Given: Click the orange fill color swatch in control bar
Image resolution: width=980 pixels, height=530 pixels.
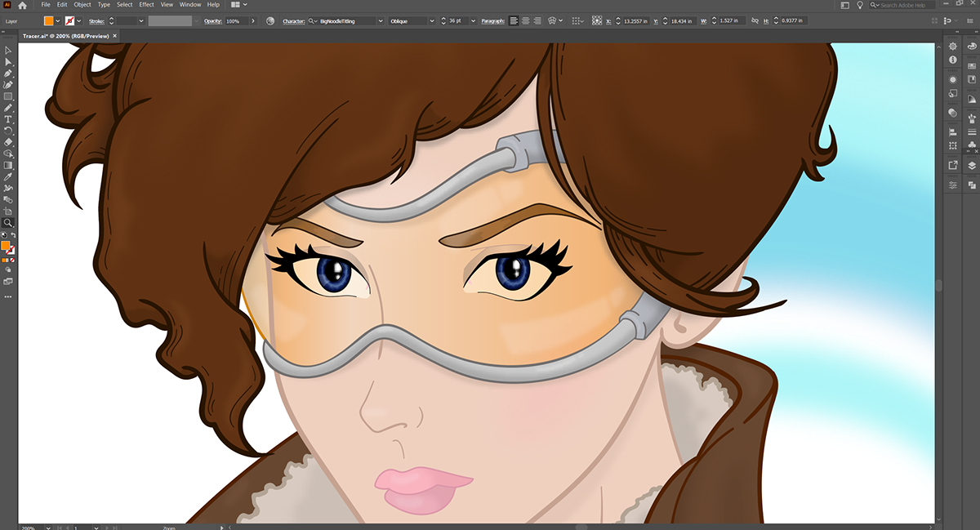Looking at the screenshot, I should tap(49, 20).
